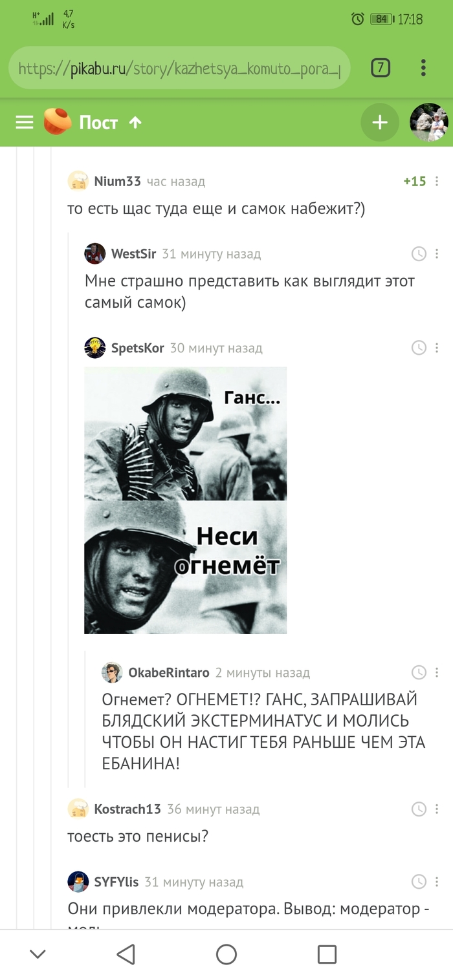
Task: Tap clock icon on Kostrach13 comment
Action: (x=419, y=809)
